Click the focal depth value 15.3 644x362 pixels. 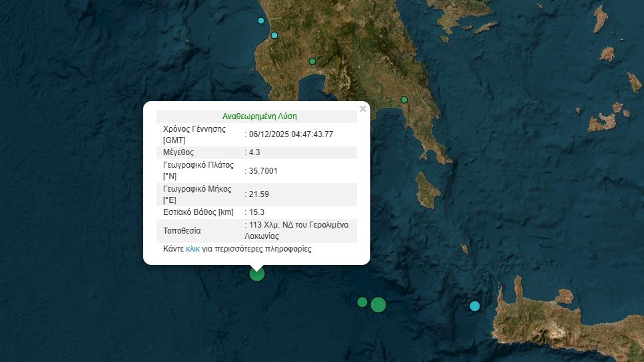[256, 212]
